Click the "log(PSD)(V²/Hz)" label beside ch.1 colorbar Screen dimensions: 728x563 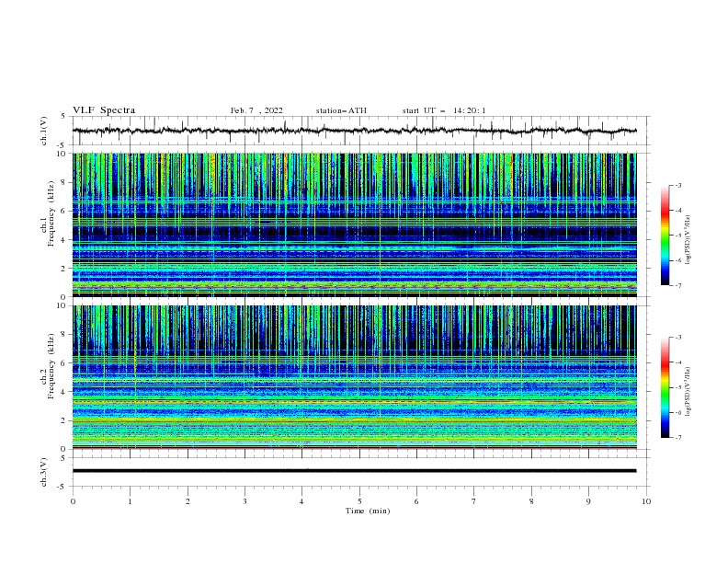[688, 240]
